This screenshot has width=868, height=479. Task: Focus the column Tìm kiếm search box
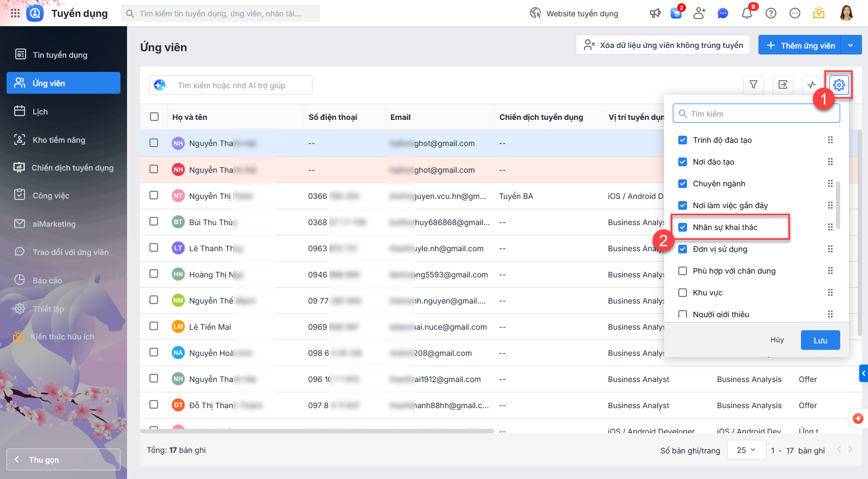pos(756,113)
